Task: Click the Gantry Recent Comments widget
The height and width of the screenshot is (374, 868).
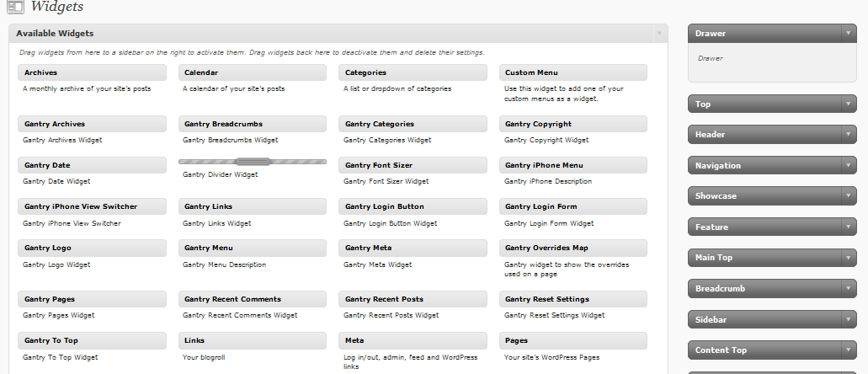Action: pos(253,299)
